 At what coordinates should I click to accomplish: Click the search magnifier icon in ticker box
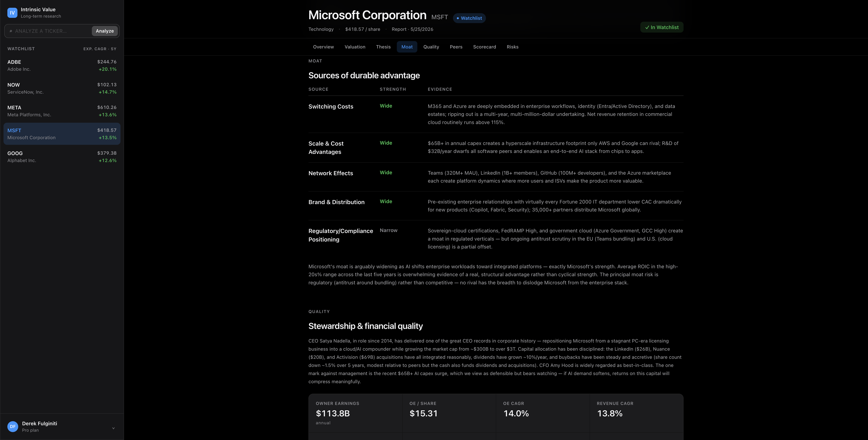[x=11, y=31]
